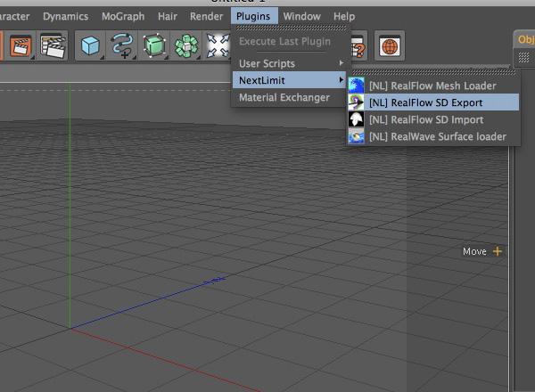Viewport: 535px width, 392px height.
Task: Launch RealFlow Mesh Loader plugin
Action: point(433,86)
